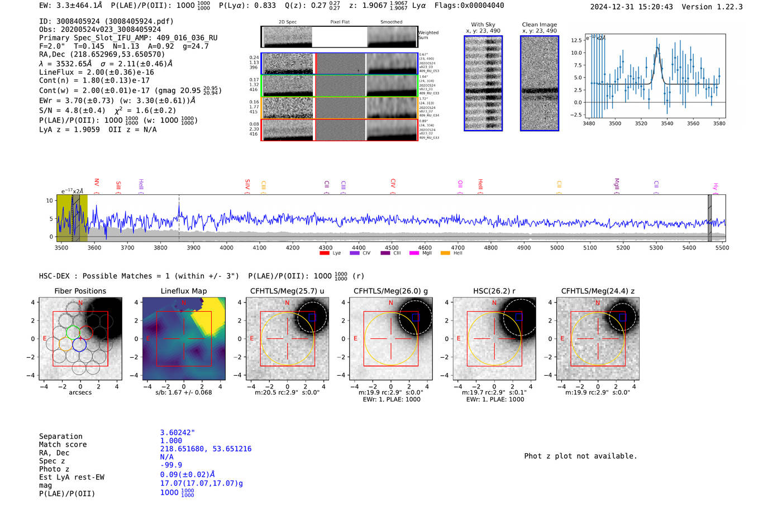Viewport: 782px width, 532px height.
Task: Click the CIII legend color swatch
Action: pos(385,253)
